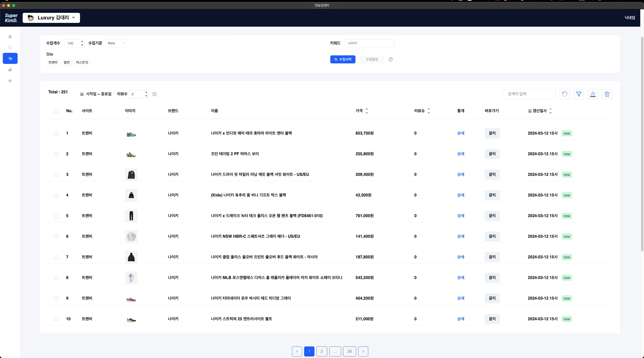Go to page 2
Viewport: 644px width, 358px height.
[x=321, y=351]
